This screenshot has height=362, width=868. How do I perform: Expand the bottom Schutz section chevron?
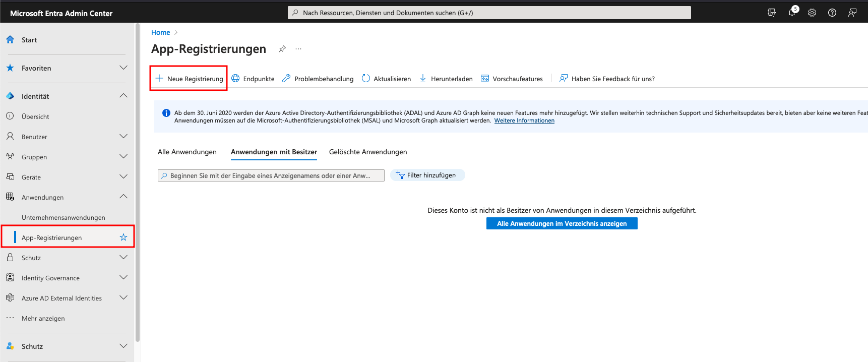123,346
